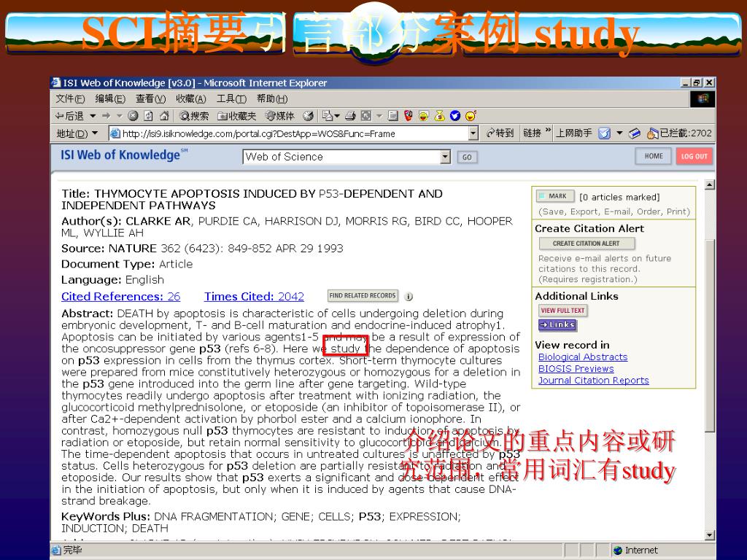Click the MARK record button
The image size is (747, 560).
(555, 196)
